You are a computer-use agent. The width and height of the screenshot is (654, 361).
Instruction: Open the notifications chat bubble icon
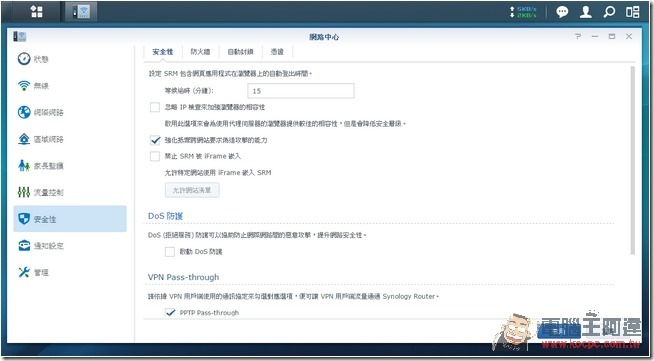pyautogui.click(x=562, y=12)
